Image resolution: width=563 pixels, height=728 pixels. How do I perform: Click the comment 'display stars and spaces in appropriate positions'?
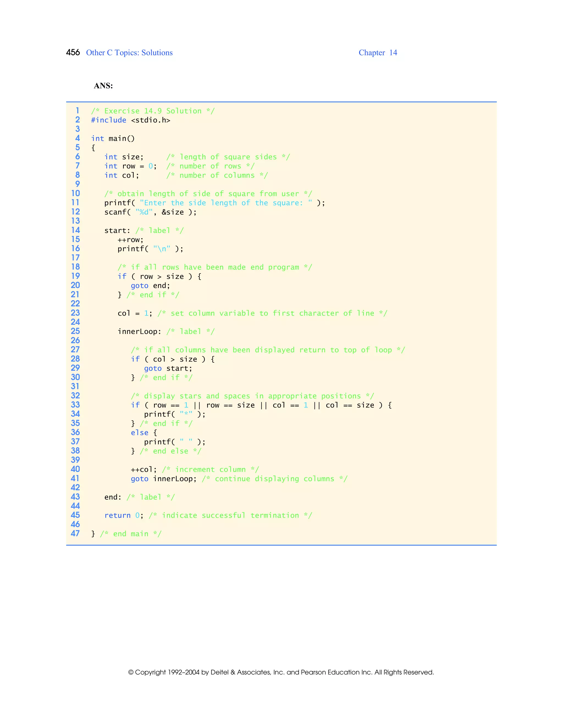[252, 396]
